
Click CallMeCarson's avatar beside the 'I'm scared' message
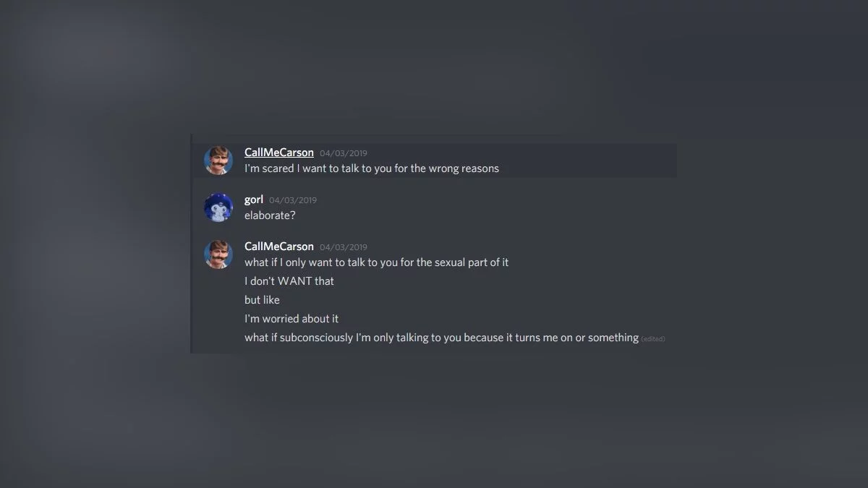(x=218, y=160)
